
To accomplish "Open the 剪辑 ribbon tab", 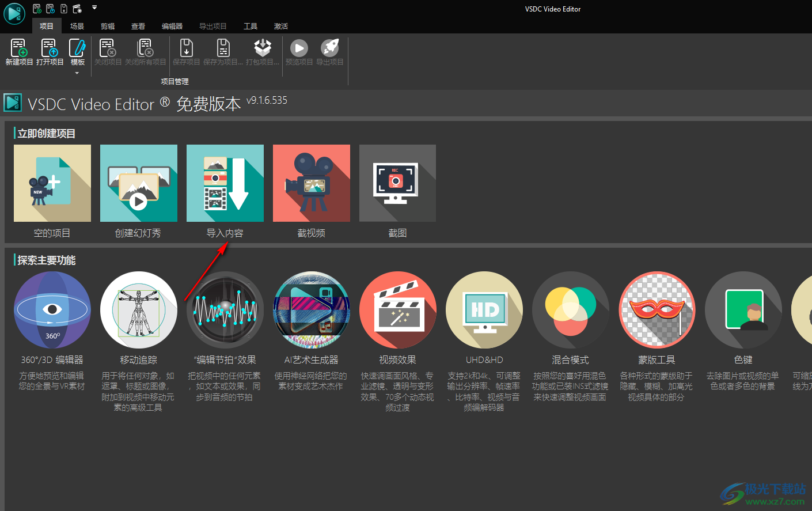I will (x=108, y=26).
